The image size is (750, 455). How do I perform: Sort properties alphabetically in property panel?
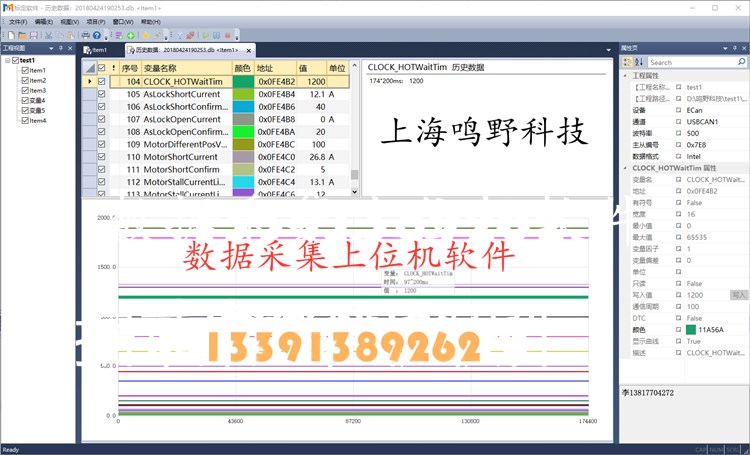(x=638, y=62)
